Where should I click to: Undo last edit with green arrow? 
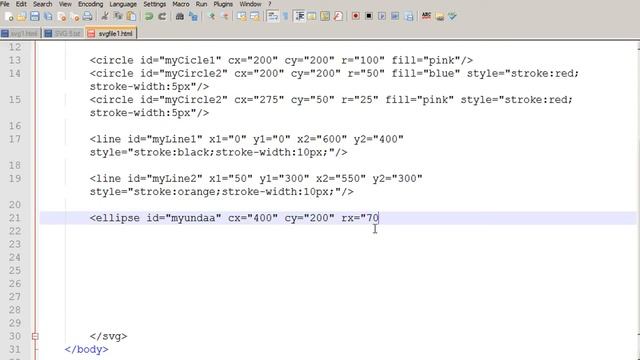tap(149, 16)
